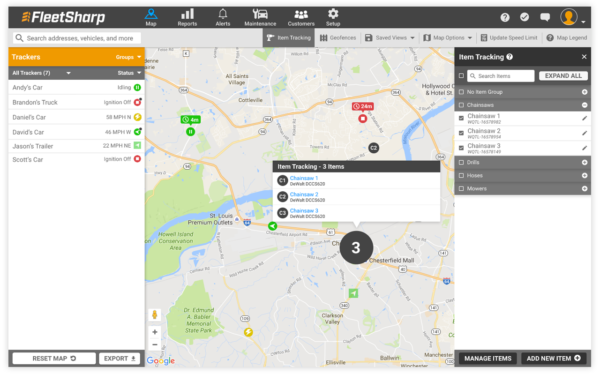Viewport: 600px width, 374px height.
Task: Uncheck the Chainsaw 1 checkbox
Action: 461,118
